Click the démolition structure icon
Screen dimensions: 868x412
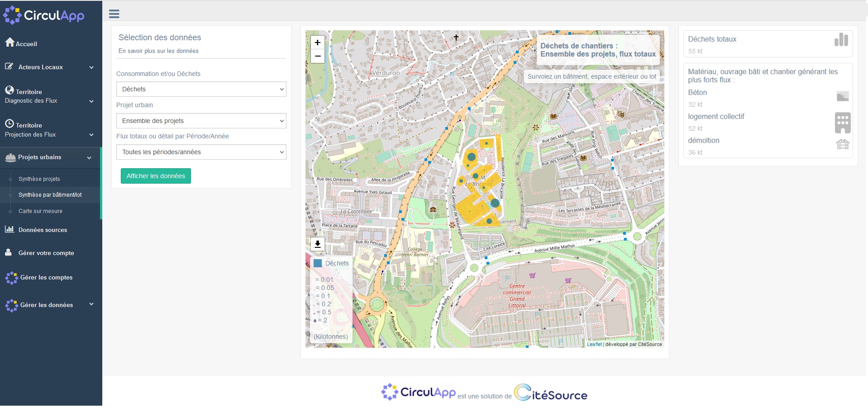click(842, 145)
